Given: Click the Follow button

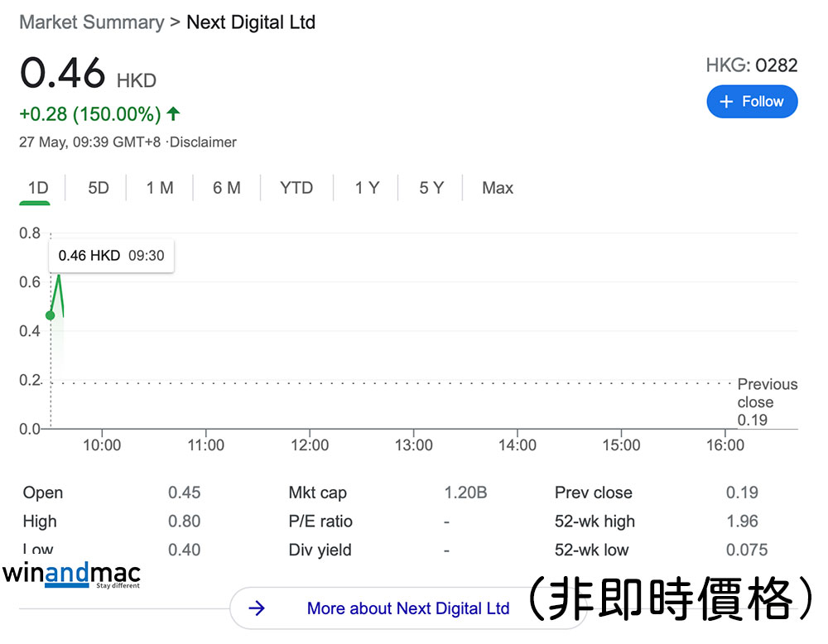Looking at the screenshot, I should (x=752, y=102).
